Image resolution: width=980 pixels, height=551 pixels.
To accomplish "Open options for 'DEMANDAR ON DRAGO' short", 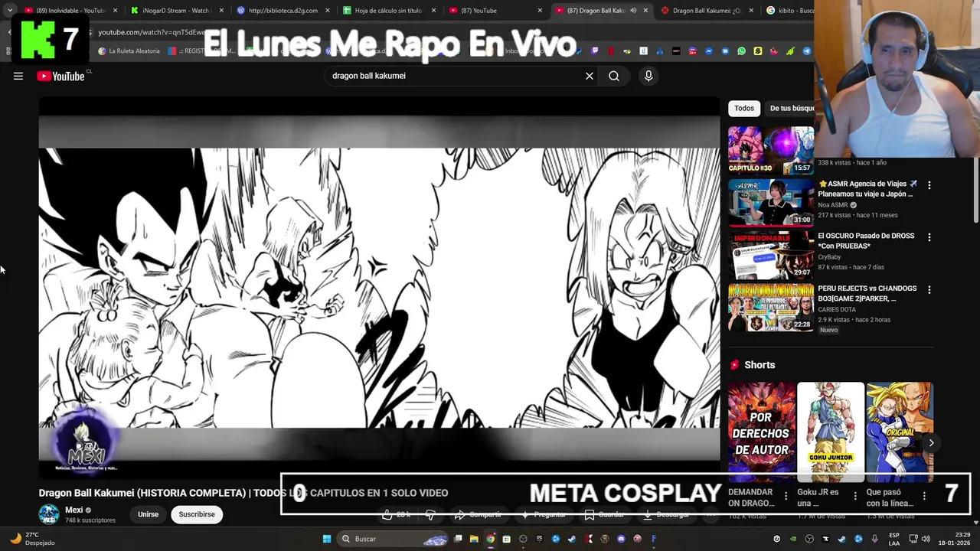I will [786, 496].
